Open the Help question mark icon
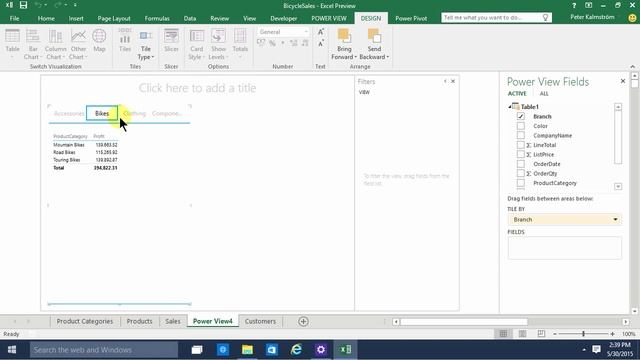This screenshot has height=360, width=640. [574, 5]
